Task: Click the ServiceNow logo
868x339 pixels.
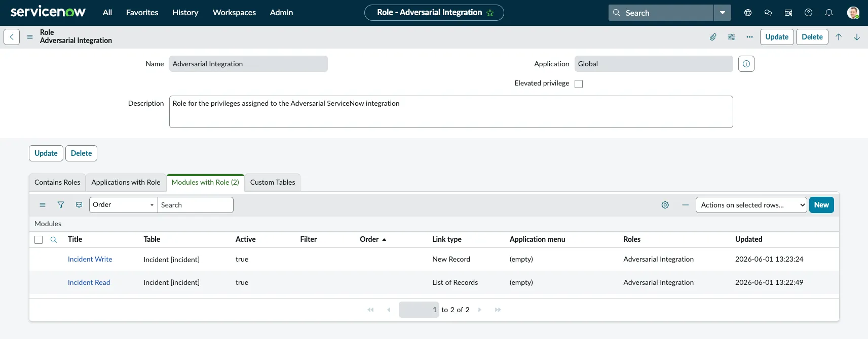Action: pyautogui.click(x=48, y=12)
